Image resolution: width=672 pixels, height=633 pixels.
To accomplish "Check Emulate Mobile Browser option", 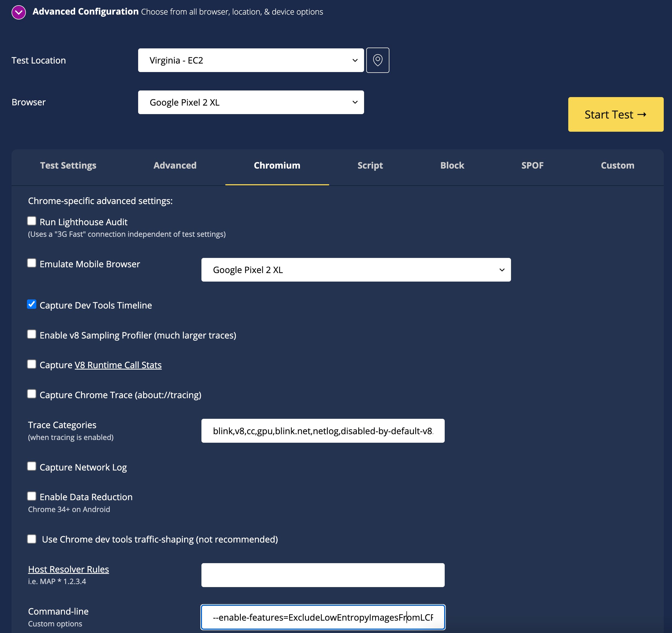I will coord(32,263).
